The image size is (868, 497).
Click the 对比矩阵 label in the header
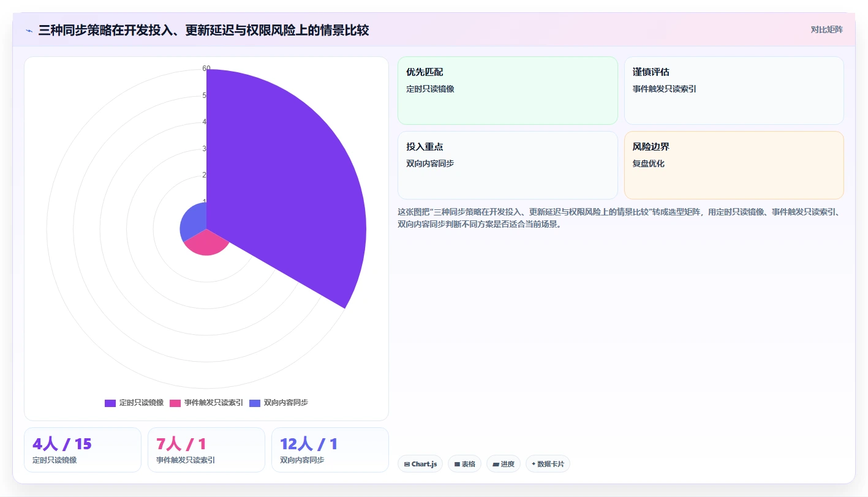click(826, 30)
